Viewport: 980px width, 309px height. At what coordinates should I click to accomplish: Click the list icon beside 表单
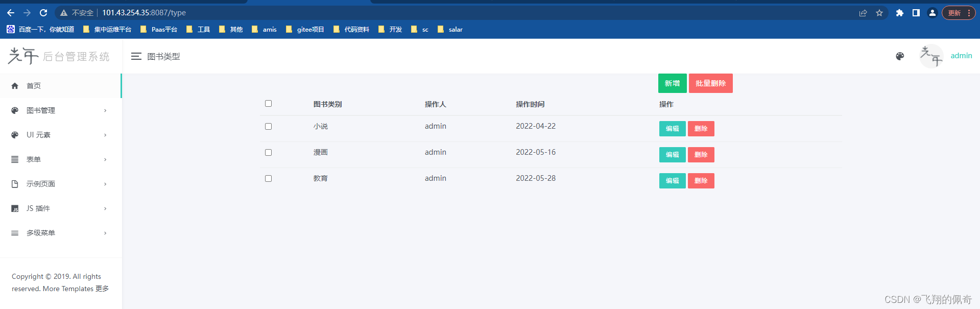click(x=15, y=159)
